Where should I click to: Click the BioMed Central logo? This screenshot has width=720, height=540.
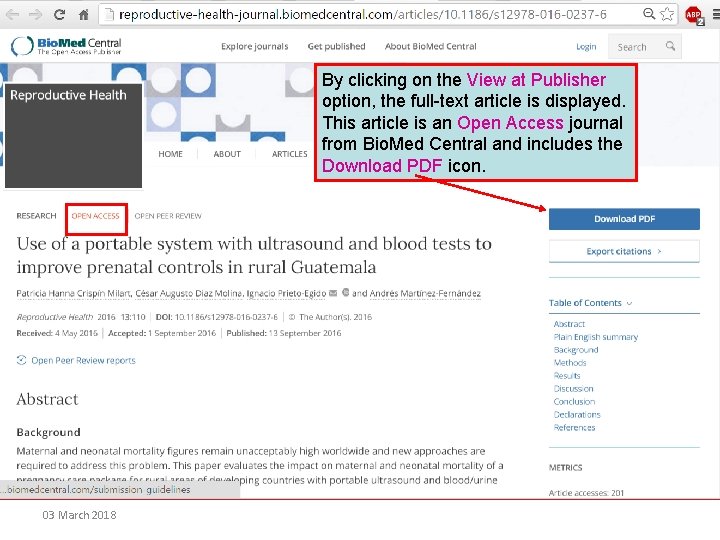point(67,46)
